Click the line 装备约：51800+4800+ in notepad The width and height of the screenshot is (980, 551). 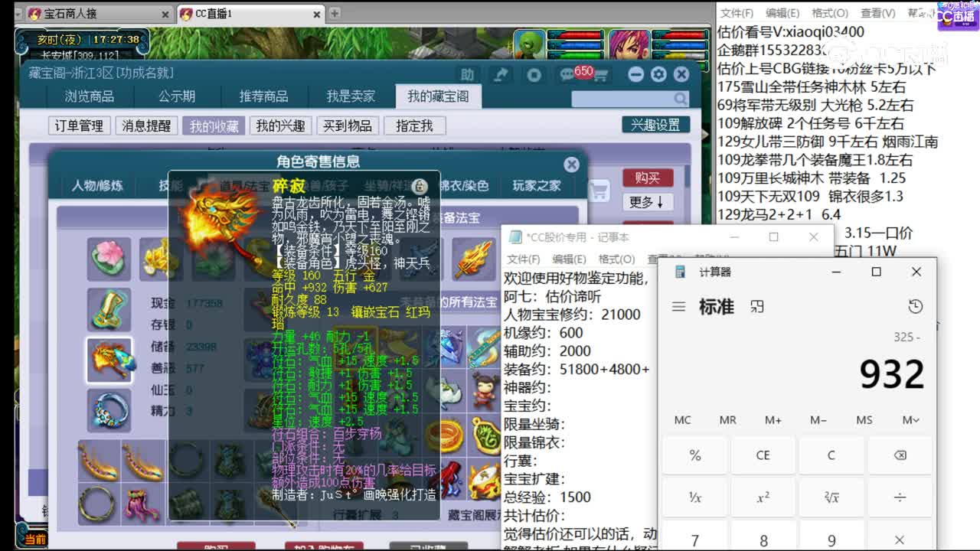(577, 369)
